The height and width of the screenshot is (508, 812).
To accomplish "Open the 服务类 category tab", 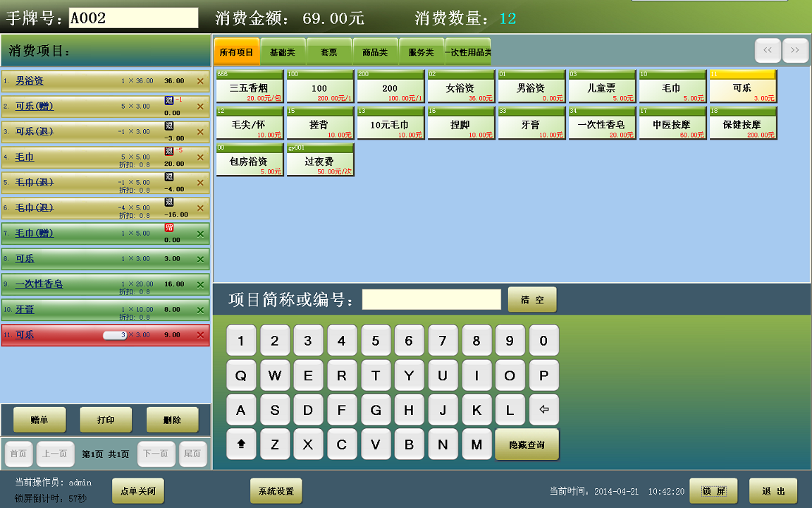I will pos(421,52).
